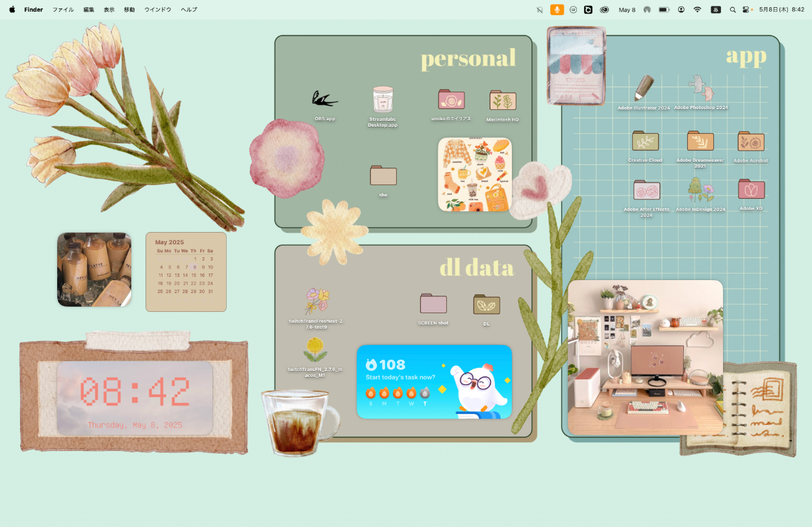Click Spotlight search magnifier in menu bar

point(733,10)
